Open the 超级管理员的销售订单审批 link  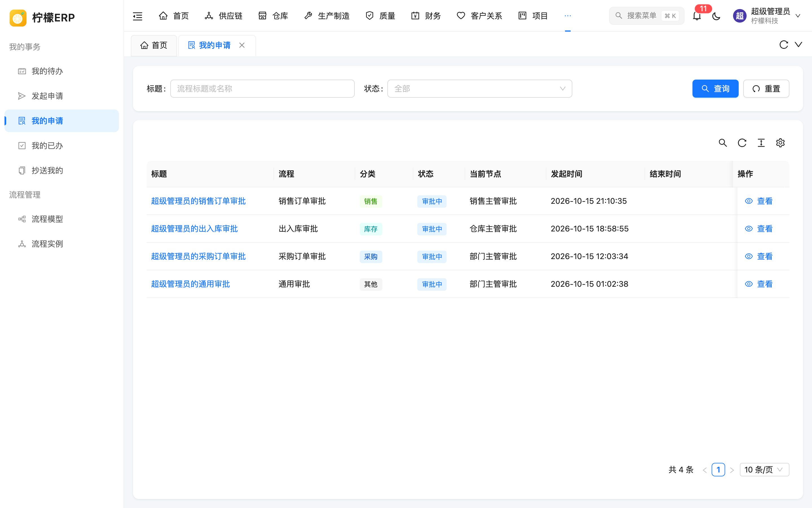tap(198, 201)
